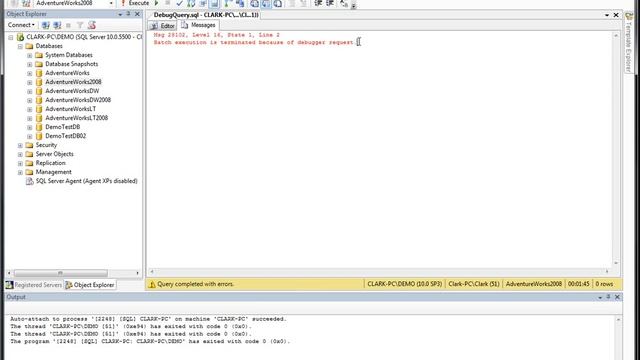
Task: Open active documents list dropdown arrow
Action: click(607, 15)
